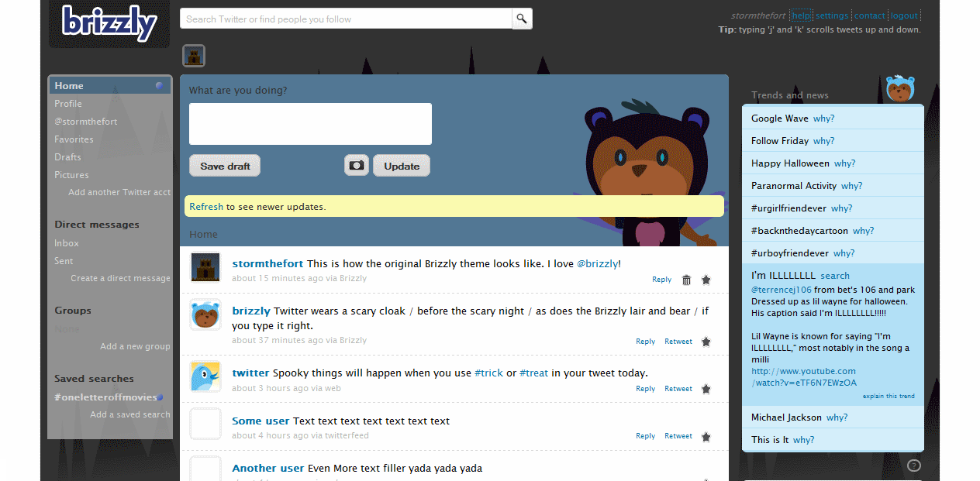Open saved search #oneletteroffmovies

pos(105,397)
